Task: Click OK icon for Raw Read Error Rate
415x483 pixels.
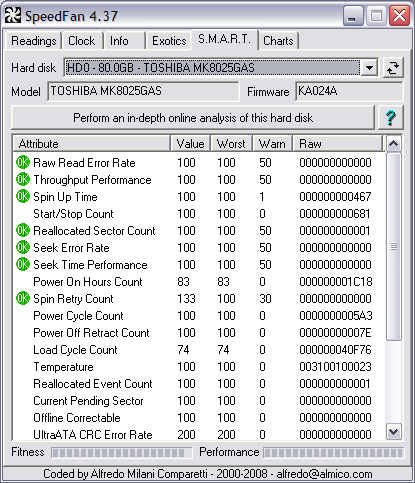Action: coord(23,162)
